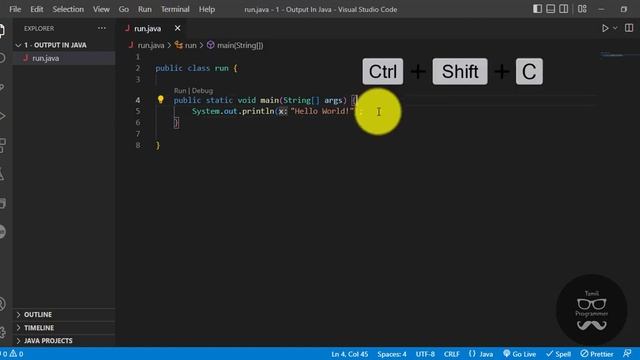640x360 pixels.
Task: Start Go Live server
Action: coord(520,354)
